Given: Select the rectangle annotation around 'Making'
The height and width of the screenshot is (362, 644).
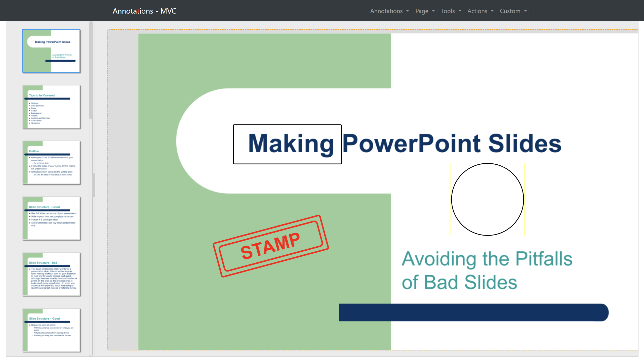Looking at the screenshot, I should click(287, 144).
